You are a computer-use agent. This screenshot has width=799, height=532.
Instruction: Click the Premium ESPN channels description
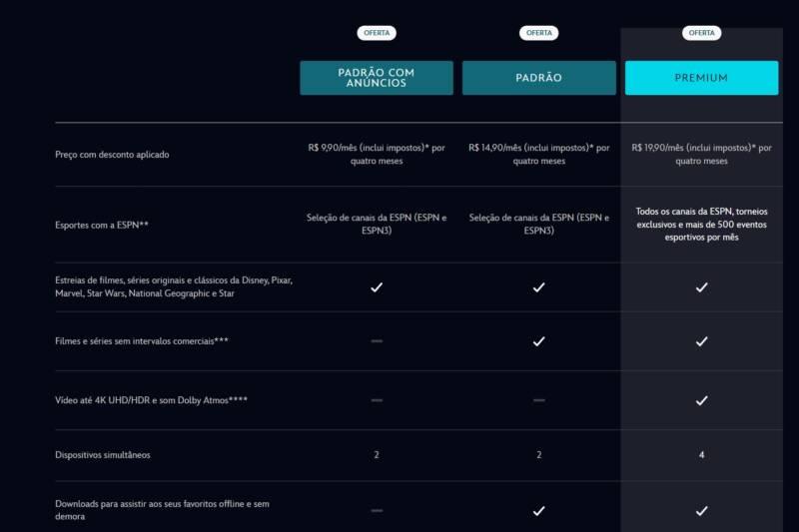pos(701,224)
